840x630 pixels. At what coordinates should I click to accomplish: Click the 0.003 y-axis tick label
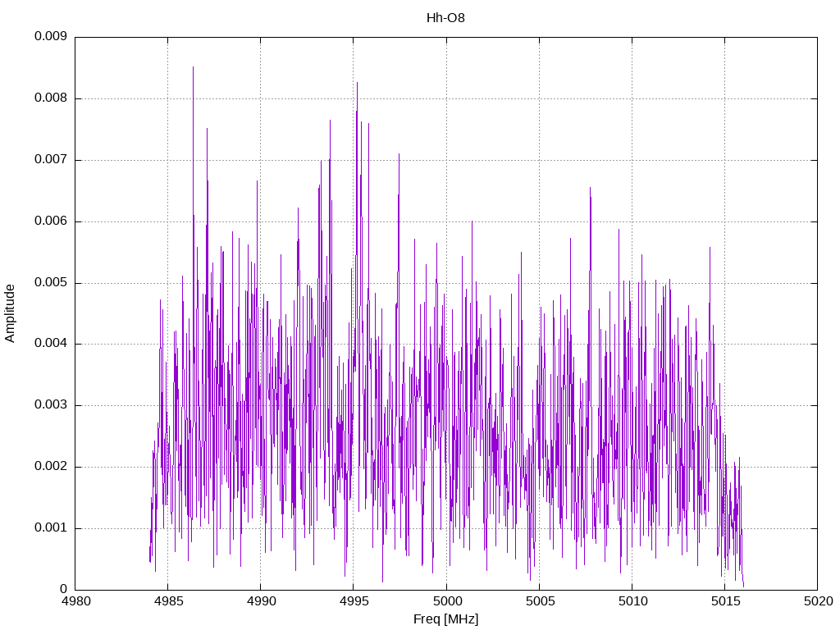pos(51,405)
